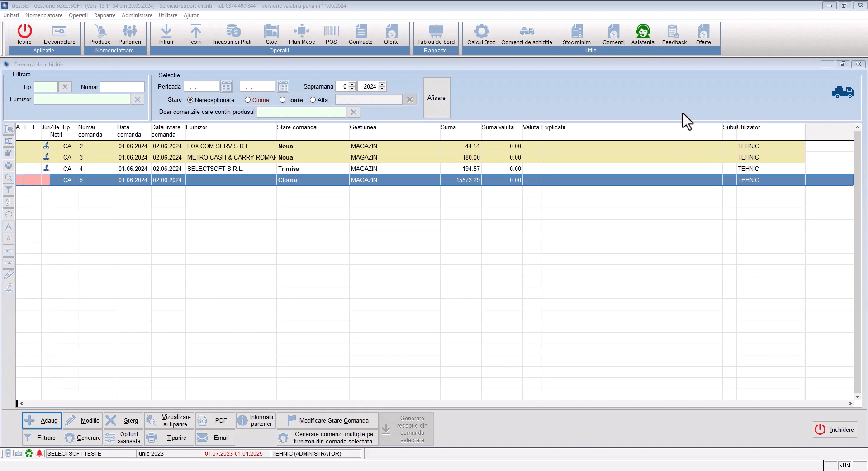Click the Furnizor filter input field
Image resolution: width=868 pixels, height=471 pixels.
click(x=82, y=99)
